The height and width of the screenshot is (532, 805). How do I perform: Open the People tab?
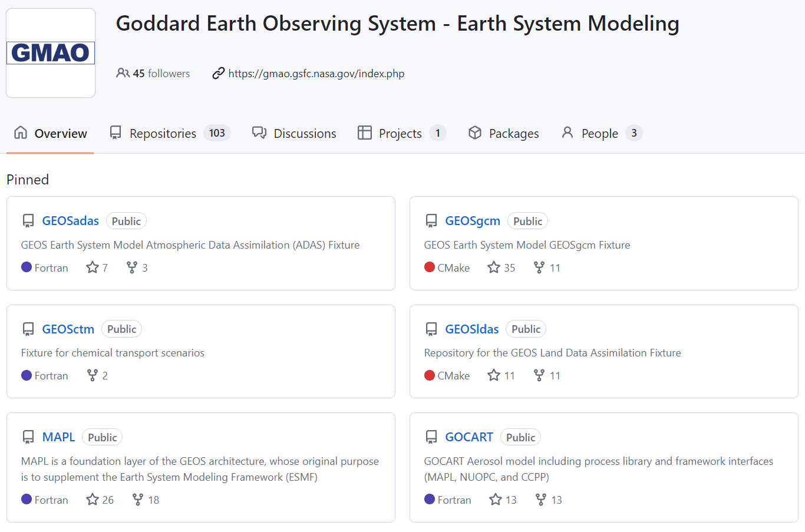pyautogui.click(x=601, y=133)
